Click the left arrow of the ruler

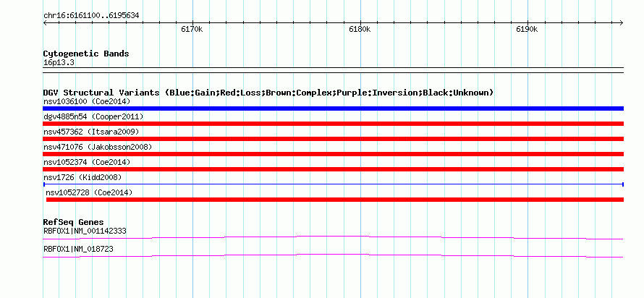(45, 23)
